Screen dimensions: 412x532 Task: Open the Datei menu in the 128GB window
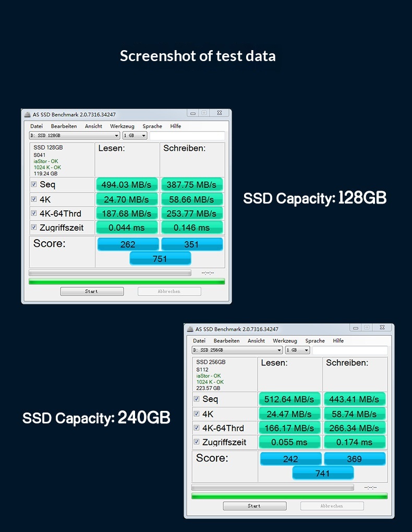click(37, 126)
